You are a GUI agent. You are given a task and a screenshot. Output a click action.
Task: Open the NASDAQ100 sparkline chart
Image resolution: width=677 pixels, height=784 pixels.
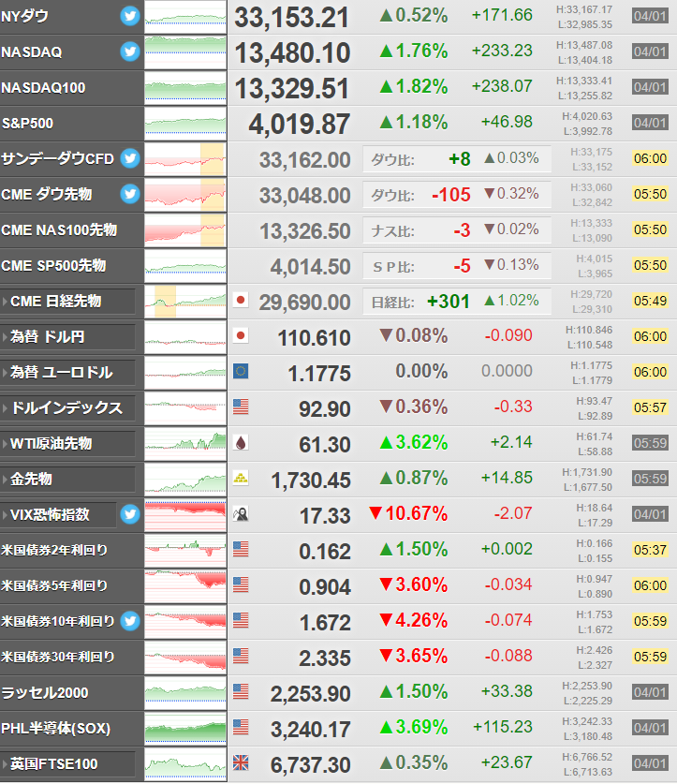click(185, 88)
